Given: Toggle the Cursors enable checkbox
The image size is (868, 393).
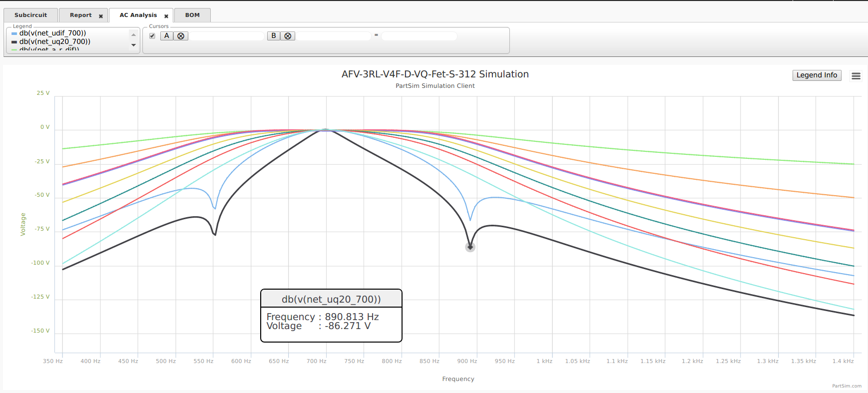Looking at the screenshot, I should pyautogui.click(x=152, y=36).
